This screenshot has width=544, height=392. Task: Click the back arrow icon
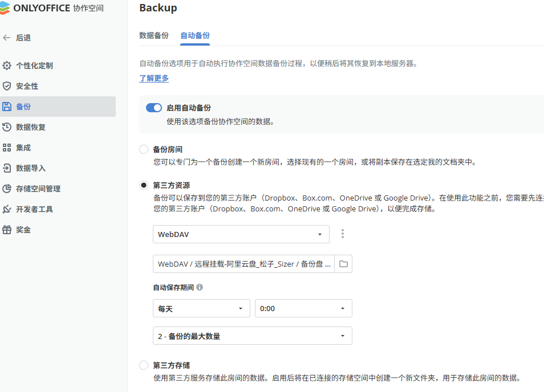coord(7,38)
